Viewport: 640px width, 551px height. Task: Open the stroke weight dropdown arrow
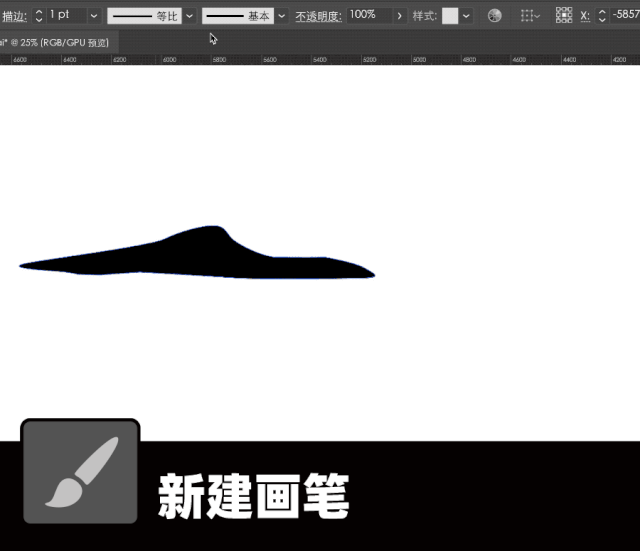[x=94, y=16]
